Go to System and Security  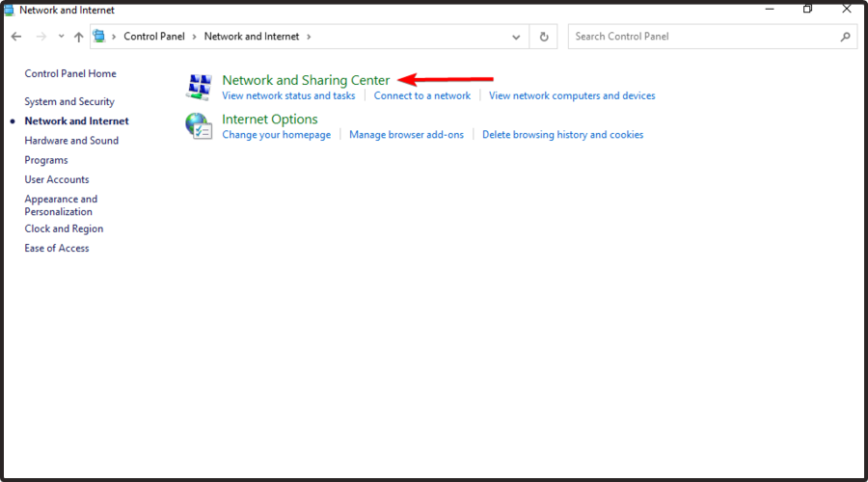click(x=69, y=101)
